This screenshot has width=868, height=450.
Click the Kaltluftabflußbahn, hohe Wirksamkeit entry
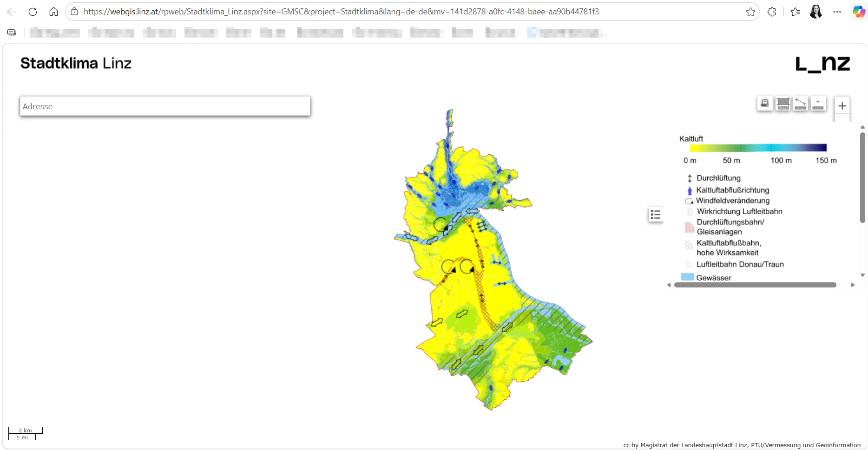pyautogui.click(x=729, y=248)
